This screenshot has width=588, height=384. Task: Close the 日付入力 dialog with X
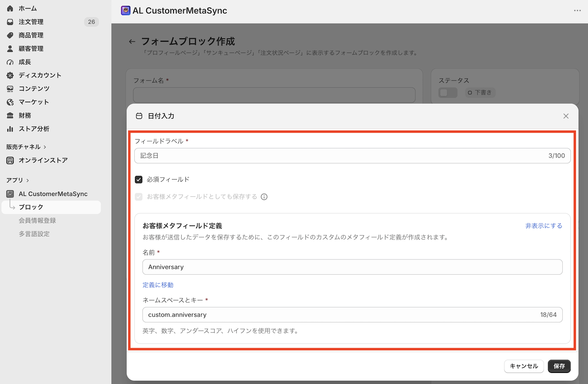click(x=566, y=116)
